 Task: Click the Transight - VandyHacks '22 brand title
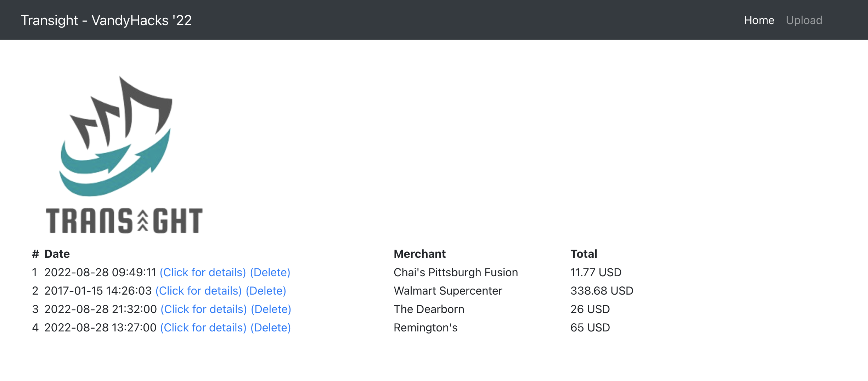106,20
